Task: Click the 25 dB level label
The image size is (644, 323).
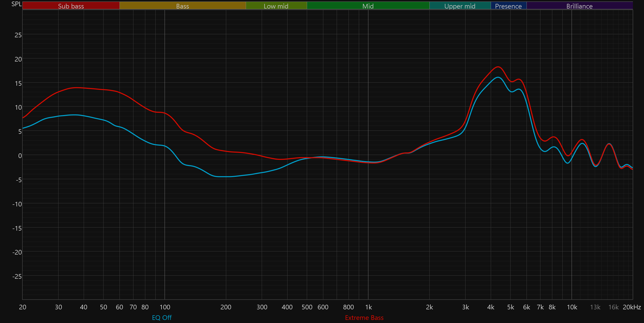Action: click(x=18, y=35)
